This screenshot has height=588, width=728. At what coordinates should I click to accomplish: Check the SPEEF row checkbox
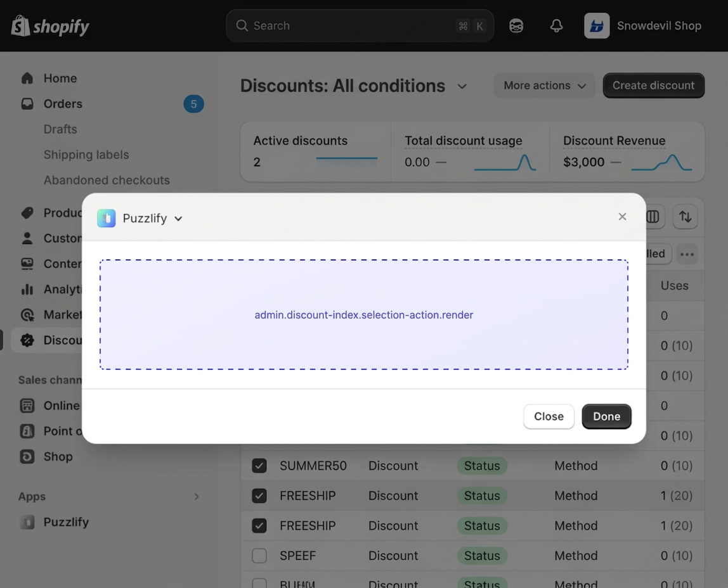click(259, 556)
